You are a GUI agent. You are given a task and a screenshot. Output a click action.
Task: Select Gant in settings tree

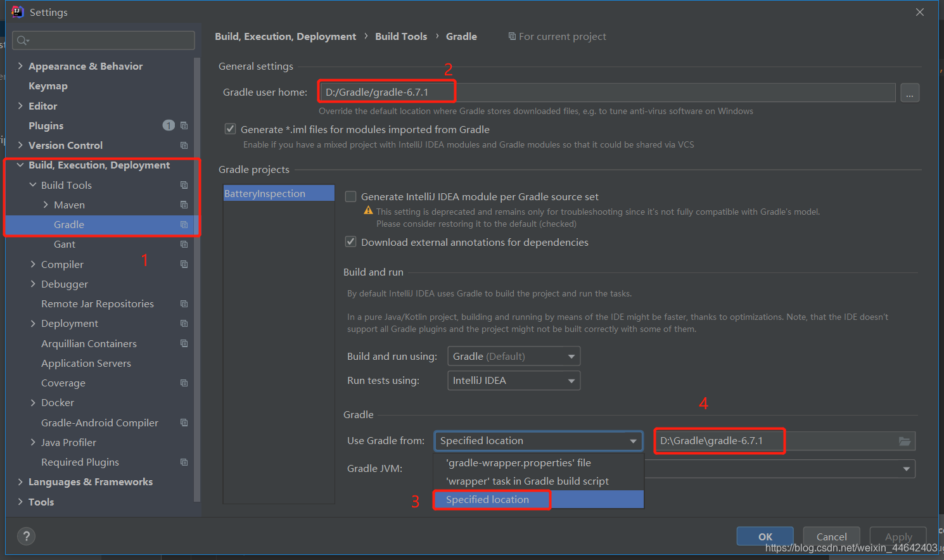64,244
